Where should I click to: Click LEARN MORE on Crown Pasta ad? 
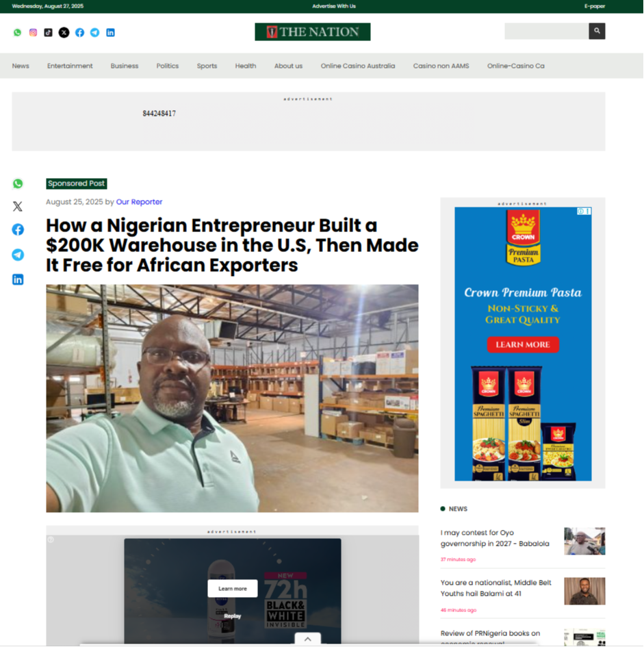[x=523, y=344]
